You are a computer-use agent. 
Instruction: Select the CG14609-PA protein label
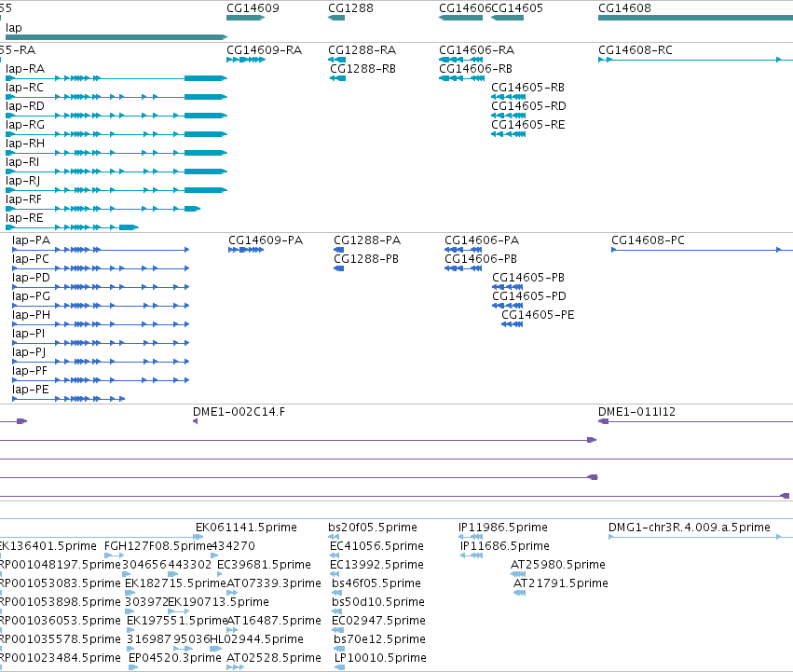tap(266, 240)
